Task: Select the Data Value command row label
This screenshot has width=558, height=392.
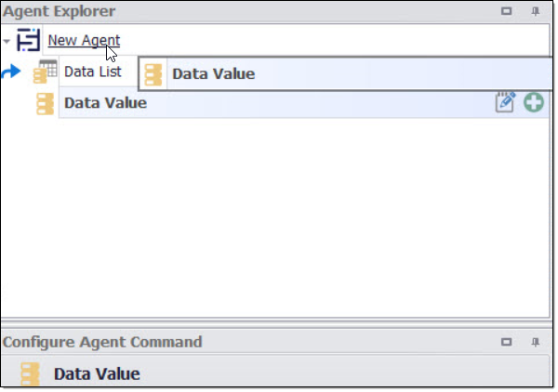Action: tap(105, 103)
